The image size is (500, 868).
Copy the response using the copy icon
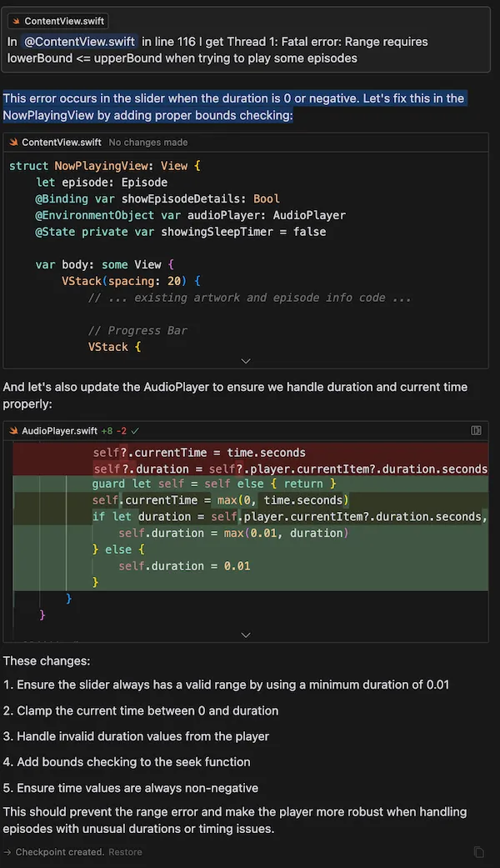tap(479, 852)
